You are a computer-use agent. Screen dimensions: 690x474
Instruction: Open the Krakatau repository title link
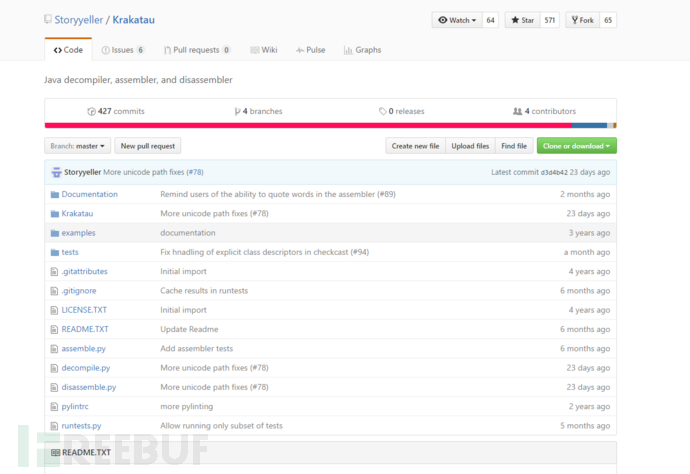133,20
